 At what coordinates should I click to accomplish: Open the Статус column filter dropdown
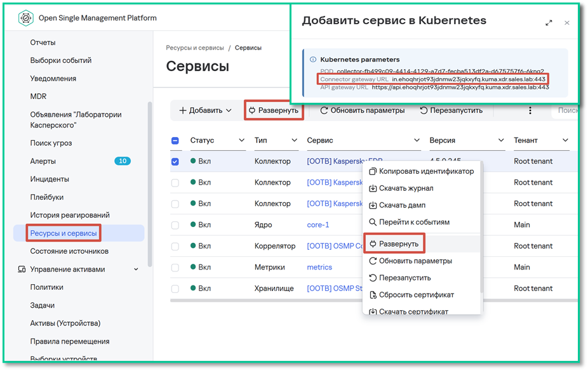[x=241, y=140]
